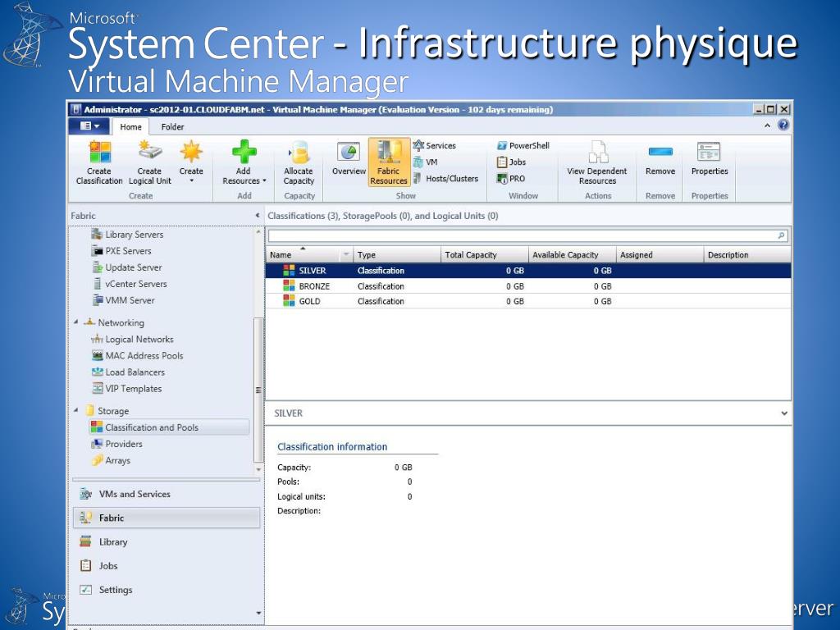840x630 pixels.
Task: Open Name column filter dropdown arrow
Action: [347, 254]
